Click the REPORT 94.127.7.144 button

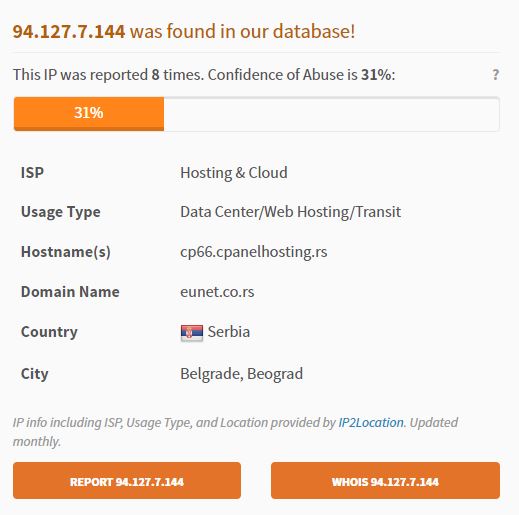[127, 480]
